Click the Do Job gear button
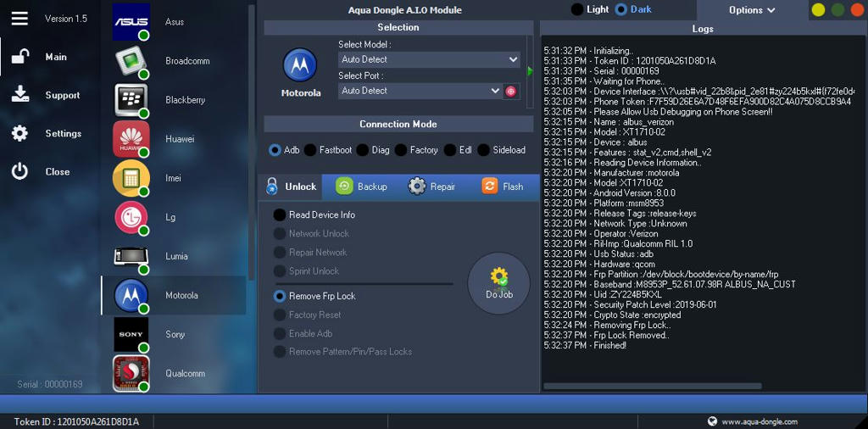The height and width of the screenshot is (429, 868). pyautogui.click(x=498, y=283)
